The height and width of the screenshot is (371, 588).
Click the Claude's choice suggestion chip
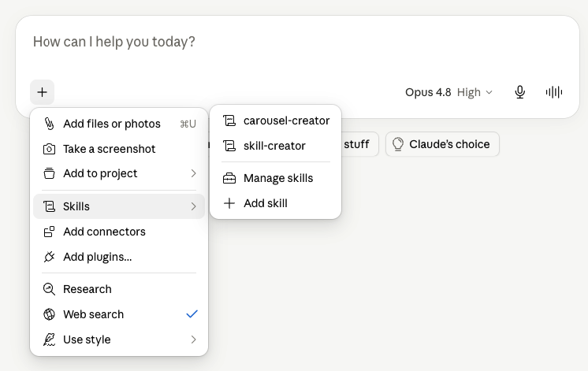[442, 144]
